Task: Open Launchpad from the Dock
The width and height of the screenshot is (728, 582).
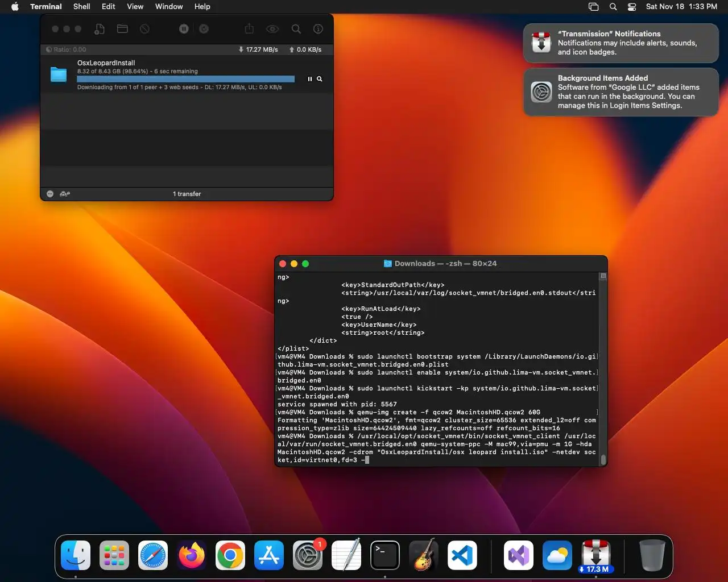Action: tap(114, 555)
